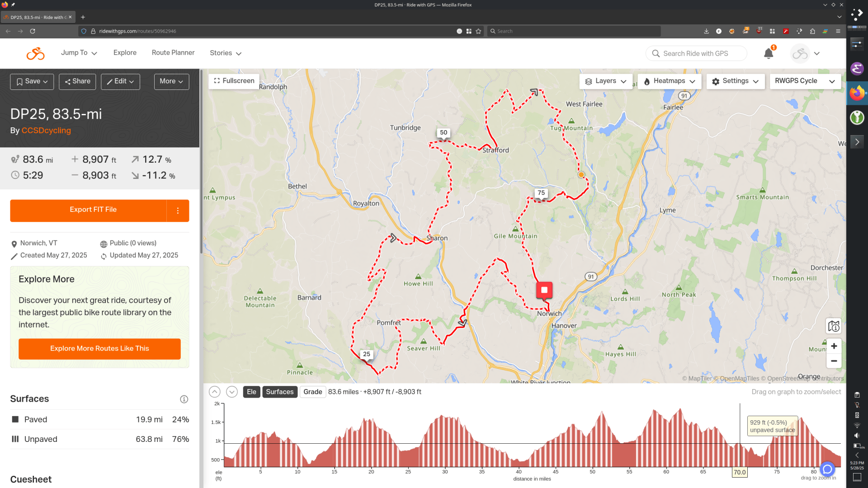Open the map overview inset icon
The image size is (868, 488).
point(834,326)
